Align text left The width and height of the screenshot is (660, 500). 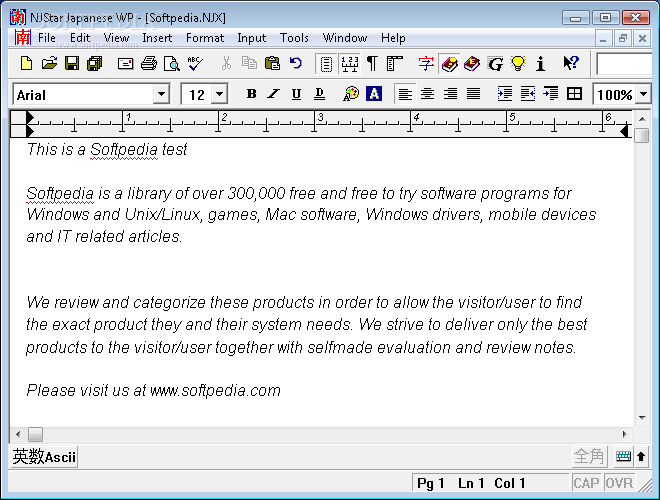[405, 94]
